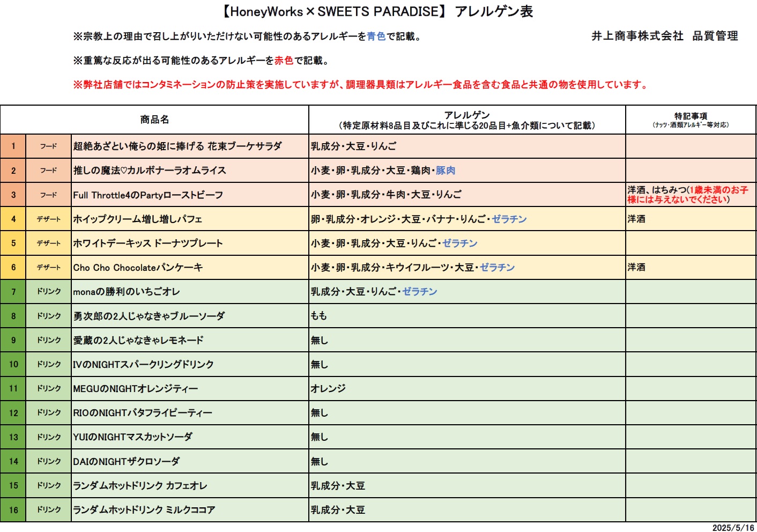Screen dimensions: 757x532
Task: Click the ドリンク category cell in row 13
Action: (x=49, y=437)
